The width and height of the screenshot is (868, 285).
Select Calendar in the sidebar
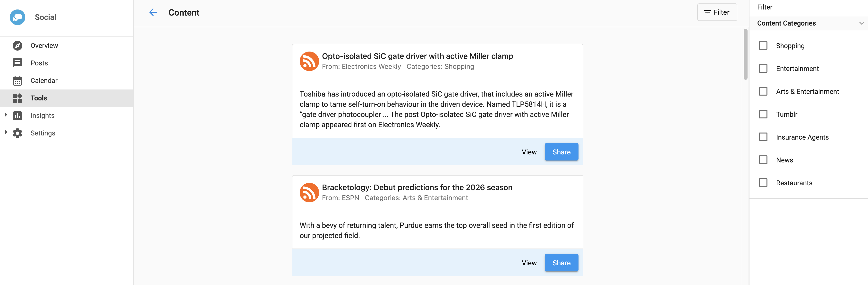[44, 80]
